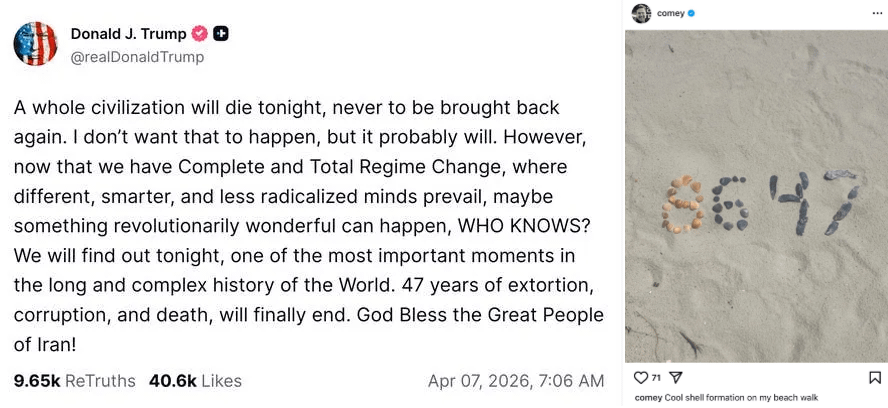888x408 pixels.
Task: Click the Apr 07, 2026, 7:06 AM timestamp
Action: (x=516, y=381)
